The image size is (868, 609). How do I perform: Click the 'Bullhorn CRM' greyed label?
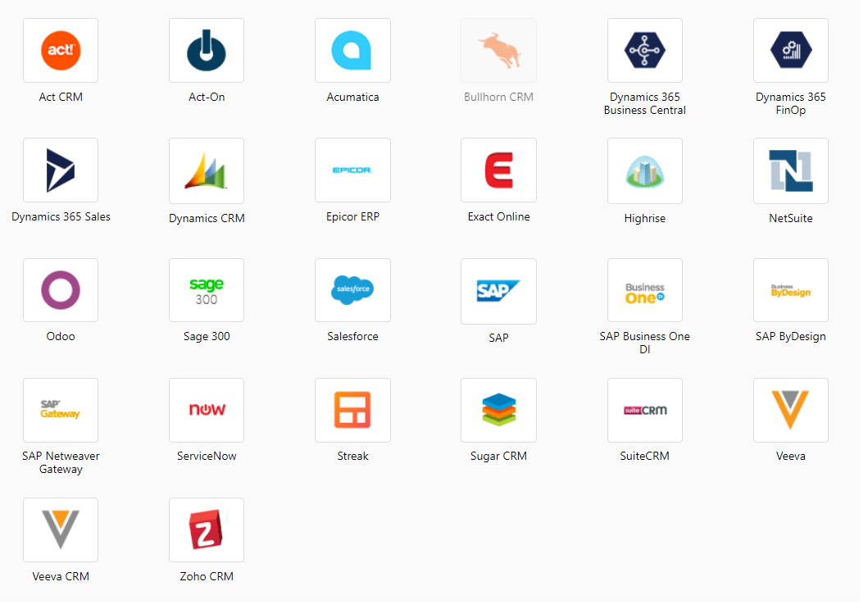pyautogui.click(x=499, y=97)
